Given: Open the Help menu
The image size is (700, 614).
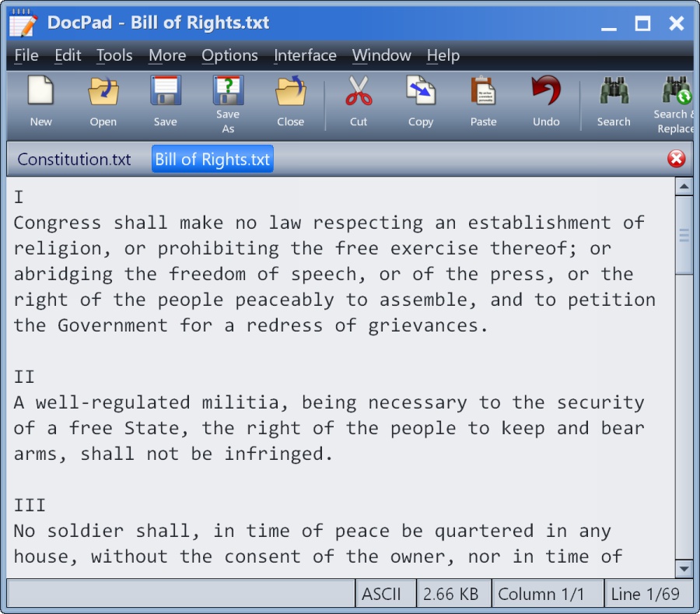Looking at the screenshot, I should (443, 55).
